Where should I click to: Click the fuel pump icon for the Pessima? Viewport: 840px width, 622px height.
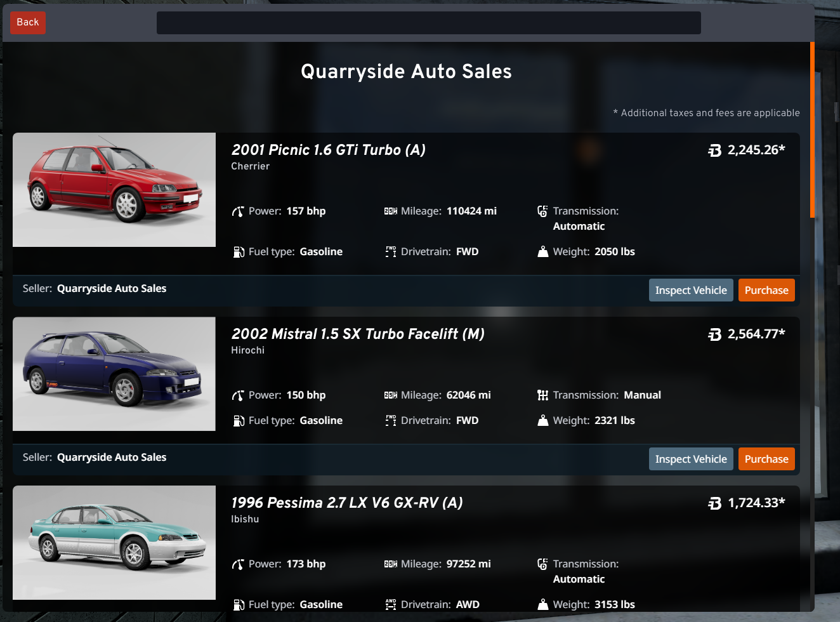(239, 605)
